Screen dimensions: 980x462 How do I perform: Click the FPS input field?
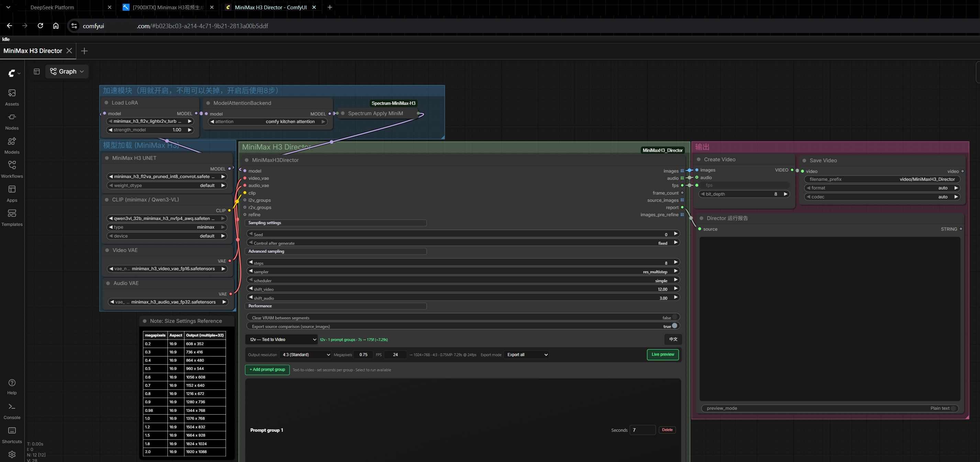point(395,355)
